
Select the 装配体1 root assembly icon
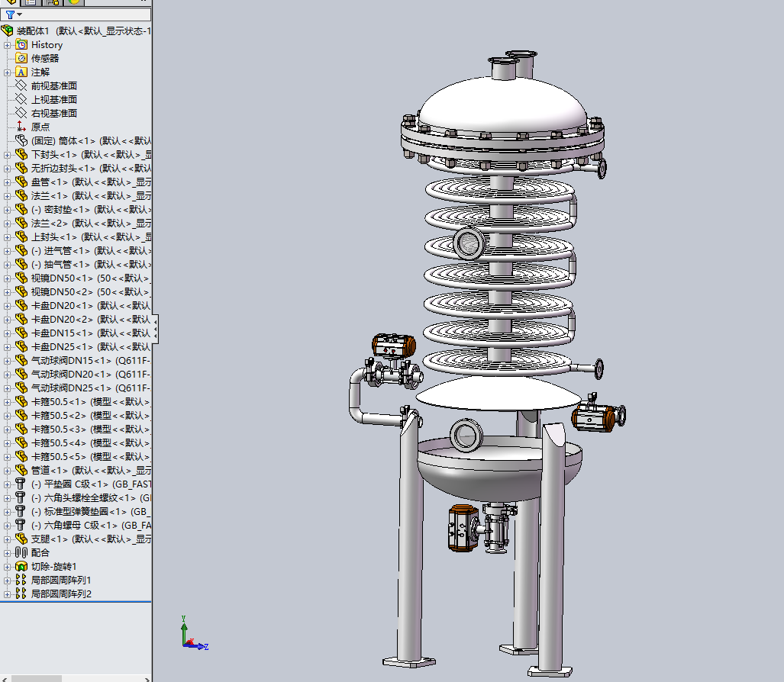(8, 31)
